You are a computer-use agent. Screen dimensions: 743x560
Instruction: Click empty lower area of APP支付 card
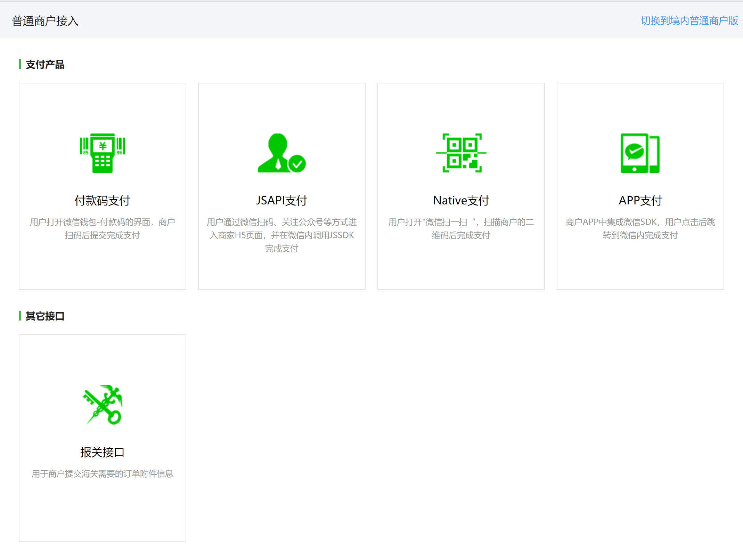coord(640,268)
